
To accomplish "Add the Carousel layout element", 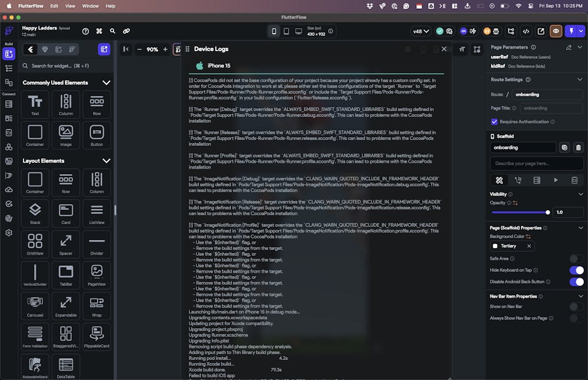I will click(x=35, y=306).
